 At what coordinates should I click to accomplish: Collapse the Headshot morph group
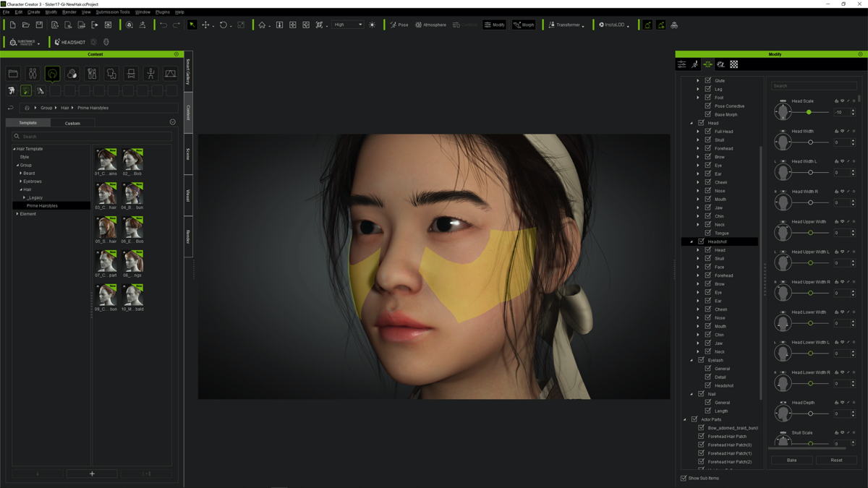pyautogui.click(x=692, y=241)
